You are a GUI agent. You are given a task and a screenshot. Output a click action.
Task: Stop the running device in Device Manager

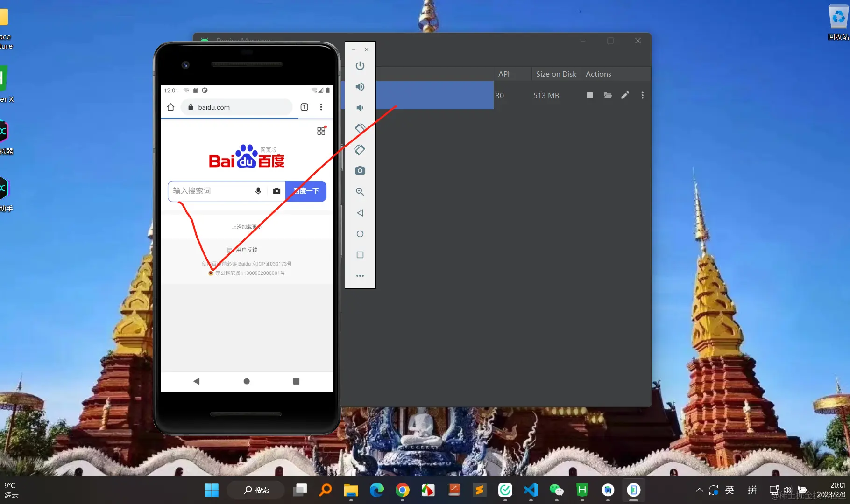coord(590,95)
